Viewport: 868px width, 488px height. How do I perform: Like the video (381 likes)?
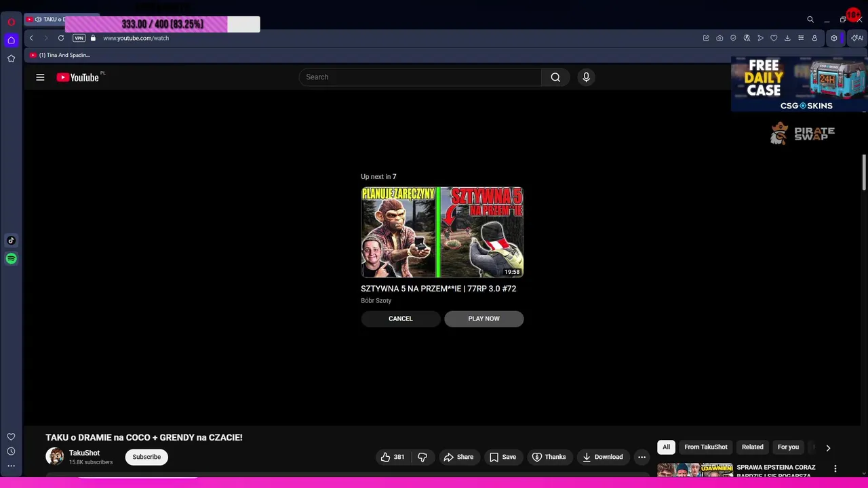click(x=393, y=457)
